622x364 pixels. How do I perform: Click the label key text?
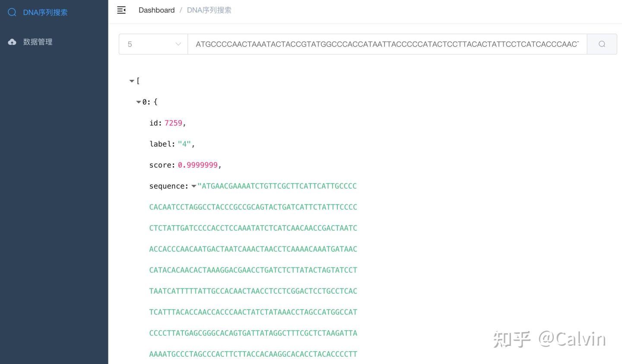[162, 144]
